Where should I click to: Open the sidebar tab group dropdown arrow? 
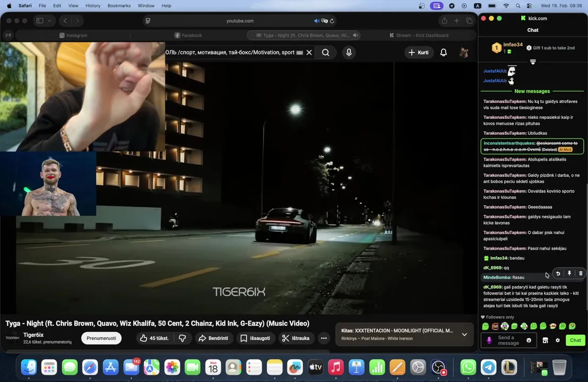(x=49, y=21)
